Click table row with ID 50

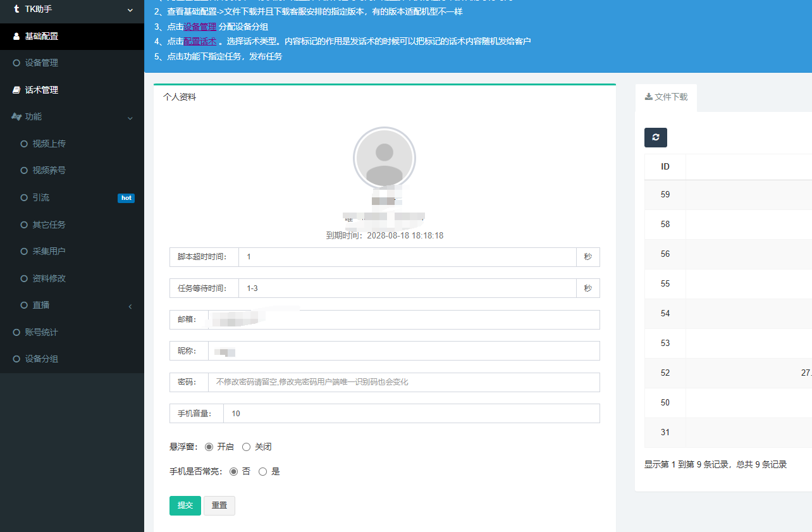729,402
